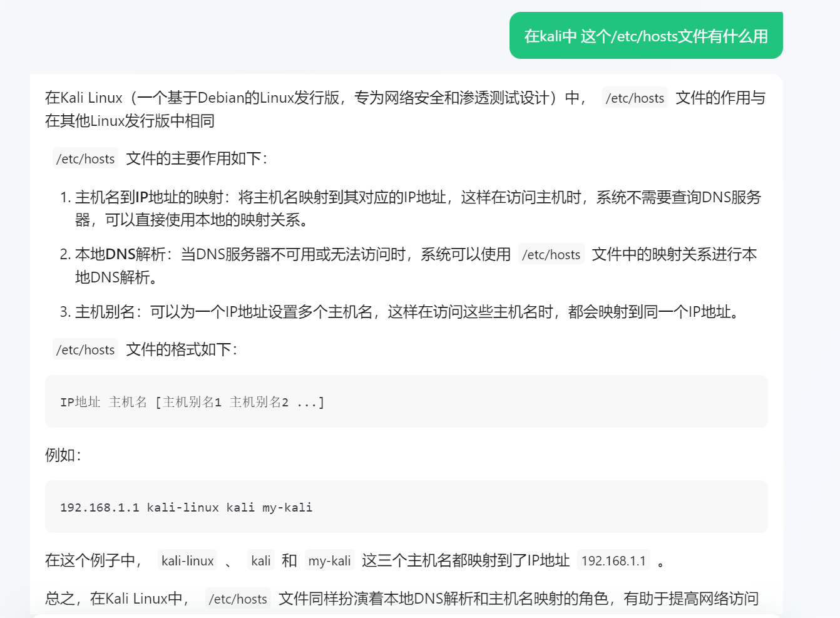The height and width of the screenshot is (618, 840).
Task: Click the /etc/hosts tag before 文件的格式如下
Action: (85, 350)
